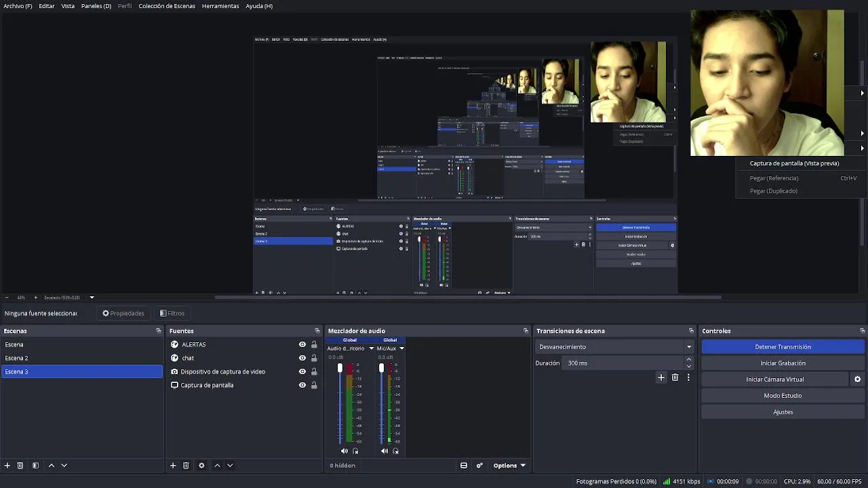Add a new scene with the plus icon in Escenas

(x=7, y=466)
